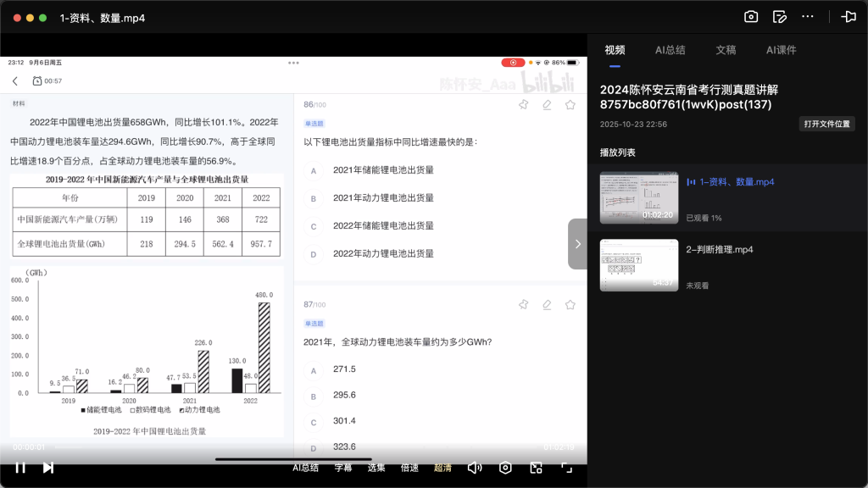Enter fullscreen with the expand icon
Image resolution: width=868 pixels, height=488 pixels.
(566, 467)
